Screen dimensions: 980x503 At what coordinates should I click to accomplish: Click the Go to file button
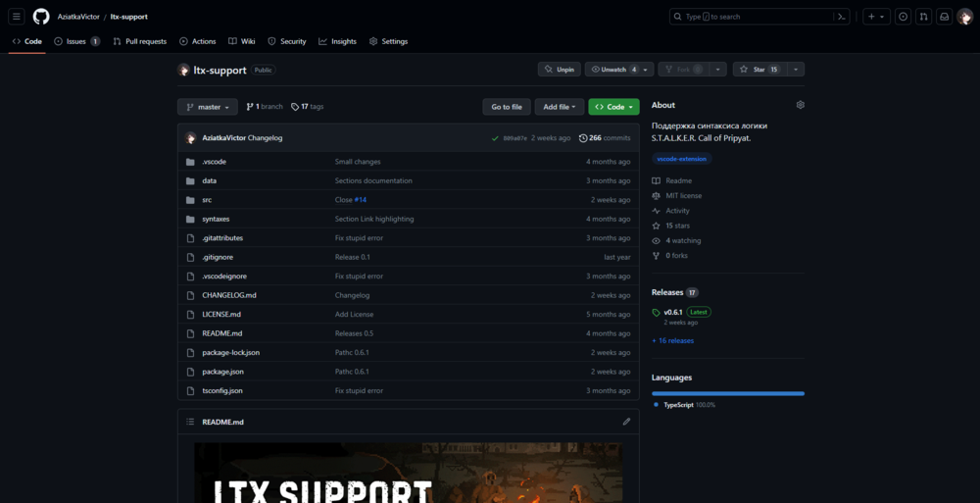click(507, 107)
